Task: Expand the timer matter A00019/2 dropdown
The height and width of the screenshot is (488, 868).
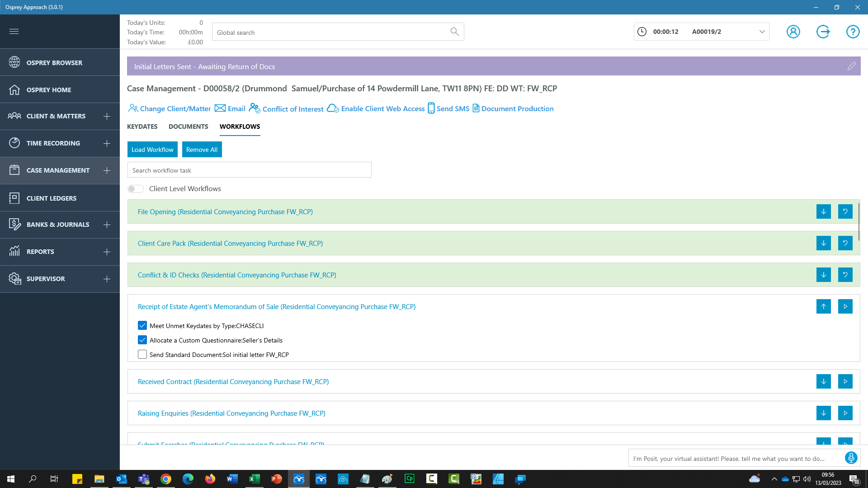Action: (x=762, y=32)
